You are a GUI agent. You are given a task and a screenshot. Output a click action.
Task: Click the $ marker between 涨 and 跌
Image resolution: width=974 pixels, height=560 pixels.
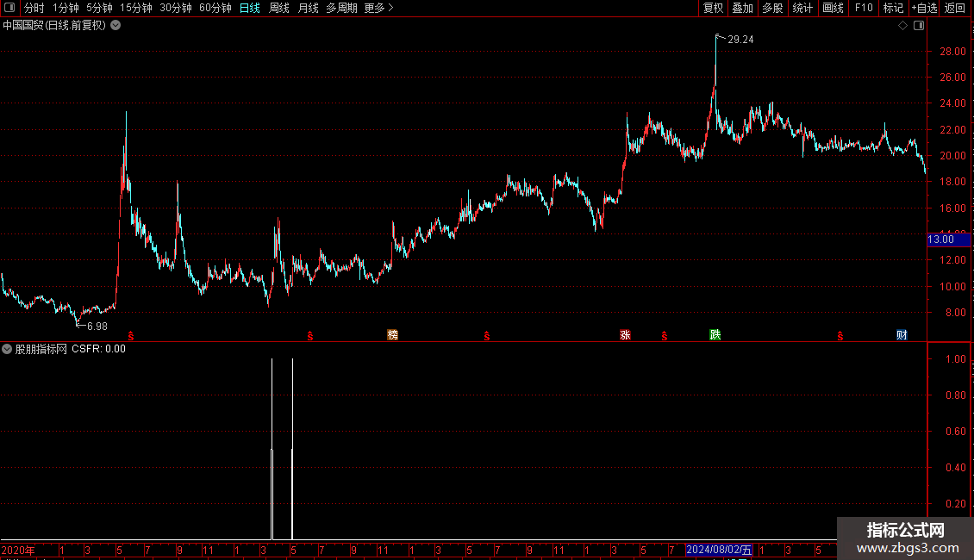click(664, 336)
